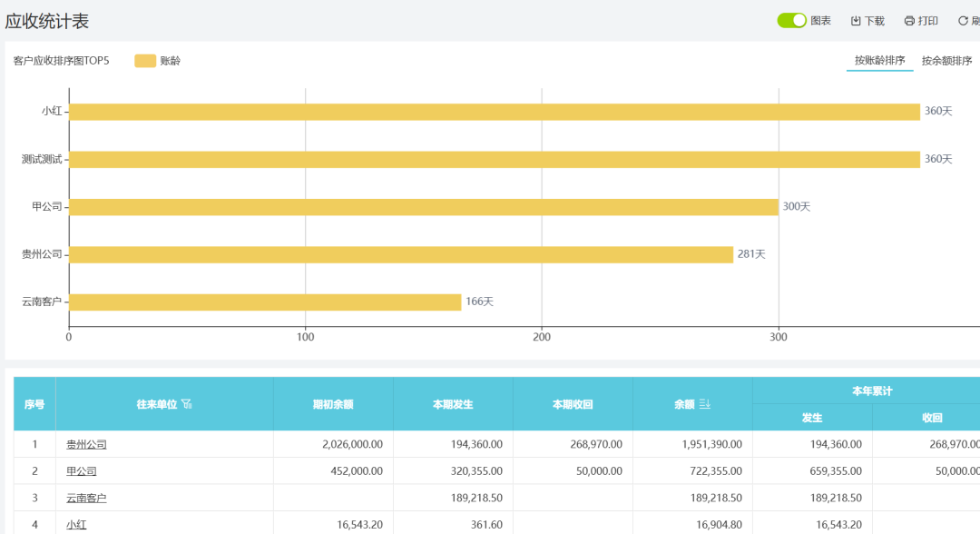Open the filter icon beside 往来单位
This screenshot has height=534, width=980.
187,404
